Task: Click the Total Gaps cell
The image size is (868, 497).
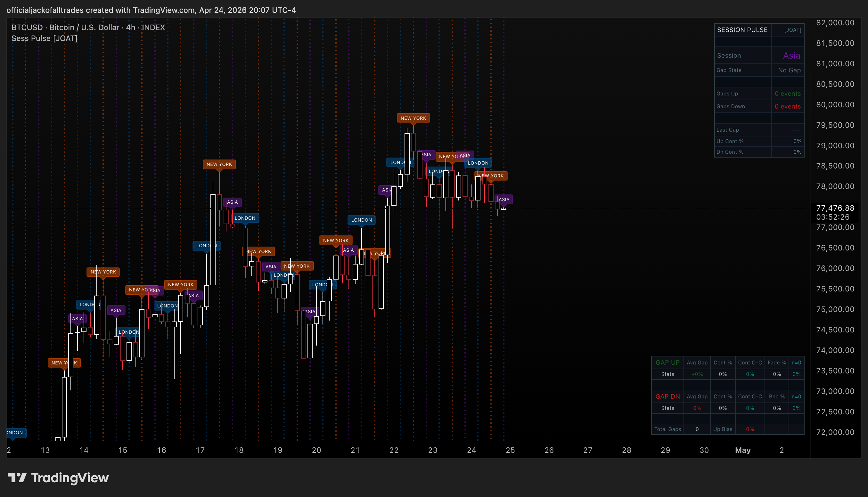Action: pos(667,429)
